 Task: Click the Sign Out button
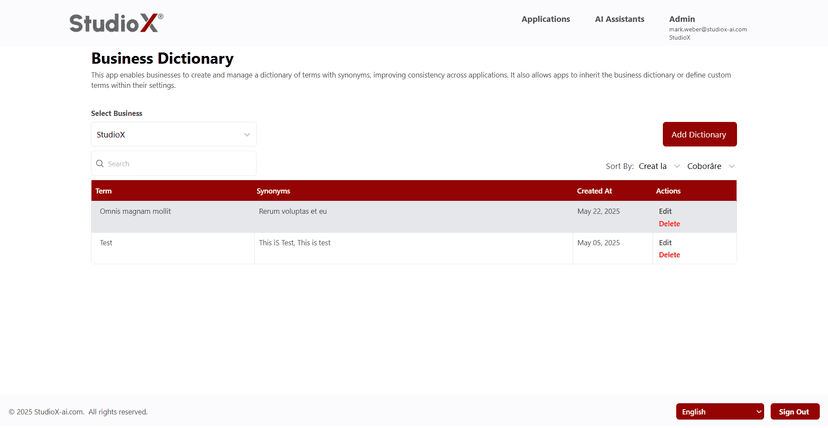point(794,412)
